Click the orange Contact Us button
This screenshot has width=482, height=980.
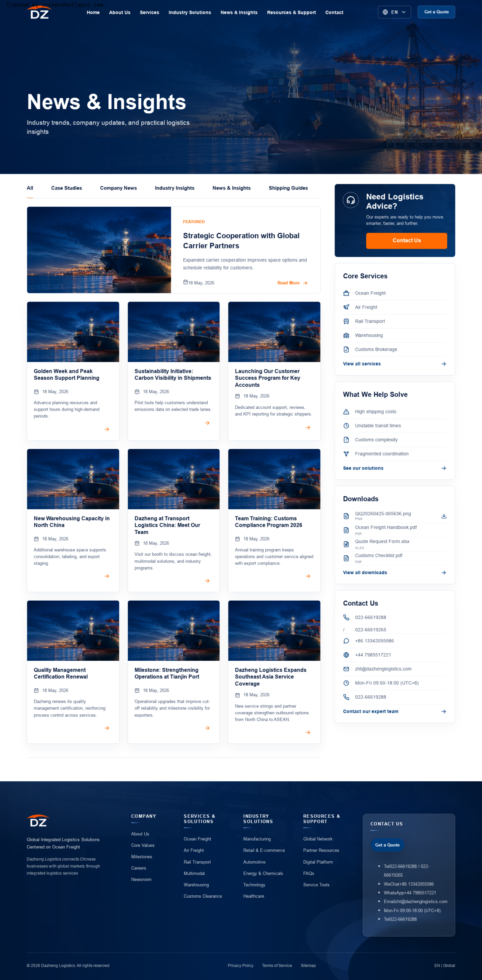(x=406, y=240)
